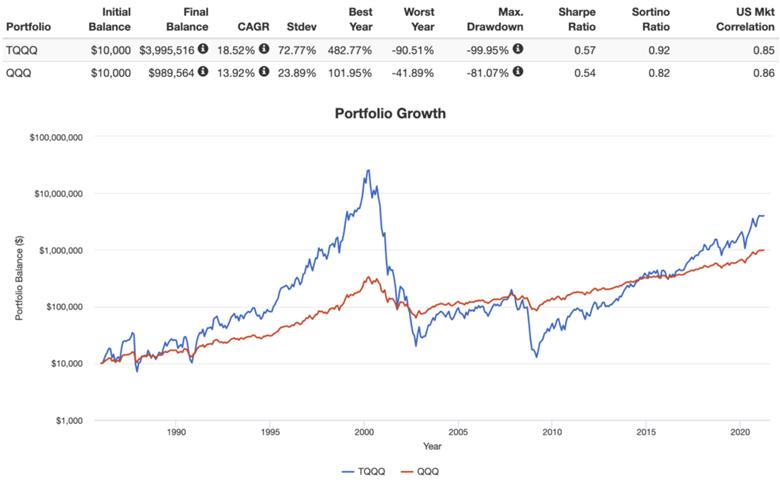The width and height of the screenshot is (780, 487).
Task: Click info icon next to QQQ max drawdown
Action: click(x=518, y=72)
